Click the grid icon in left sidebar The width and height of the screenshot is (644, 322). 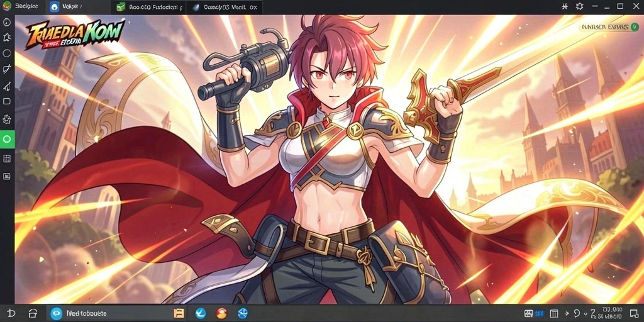(7, 158)
